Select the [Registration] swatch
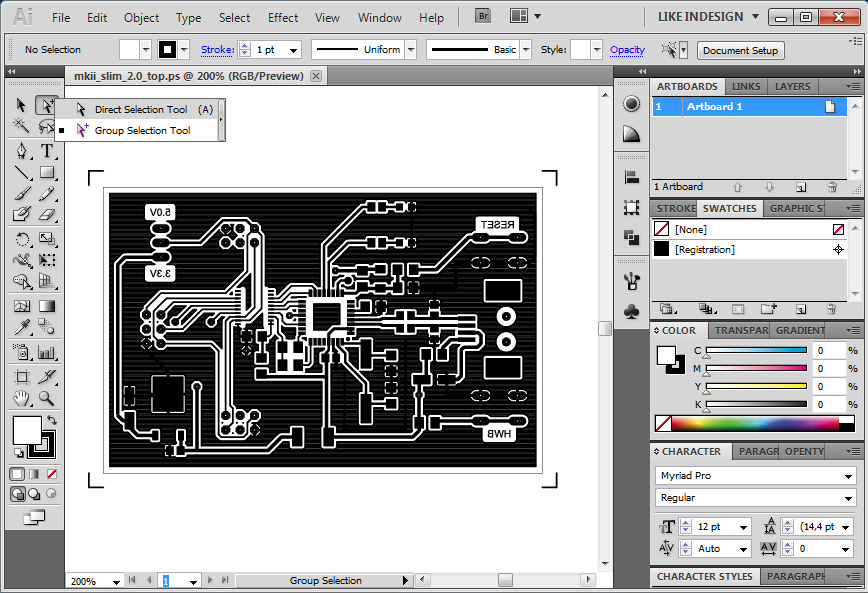The width and height of the screenshot is (868, 593). click(749, 250)
